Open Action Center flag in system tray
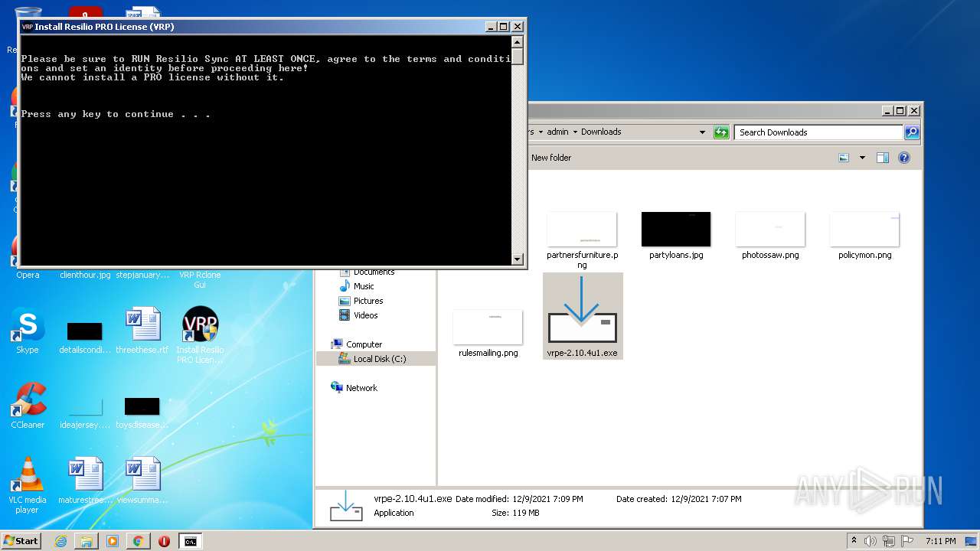The height and width of the screenshot is (551, 980). [907, 541]
